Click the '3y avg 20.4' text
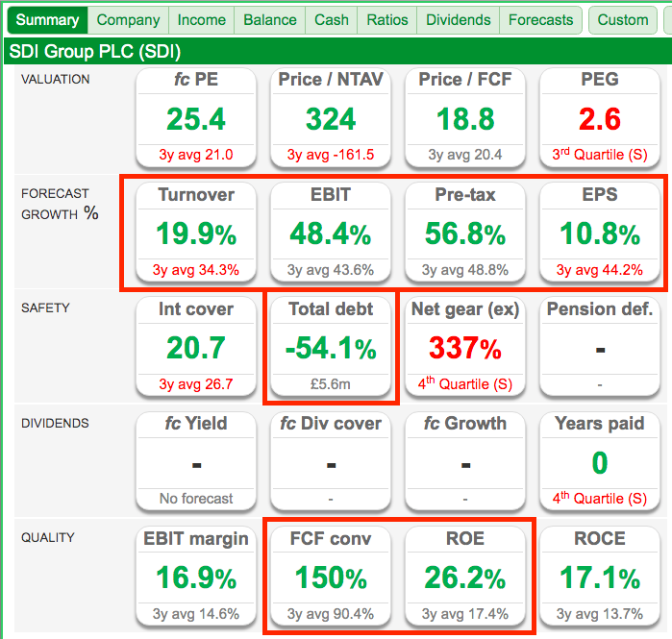 tap(465, 155)
